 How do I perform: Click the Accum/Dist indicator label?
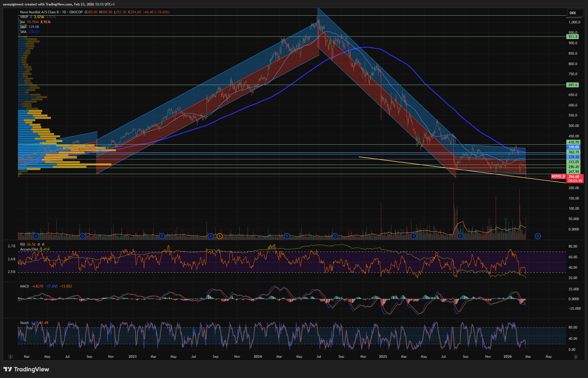click(x=29, y=249)
